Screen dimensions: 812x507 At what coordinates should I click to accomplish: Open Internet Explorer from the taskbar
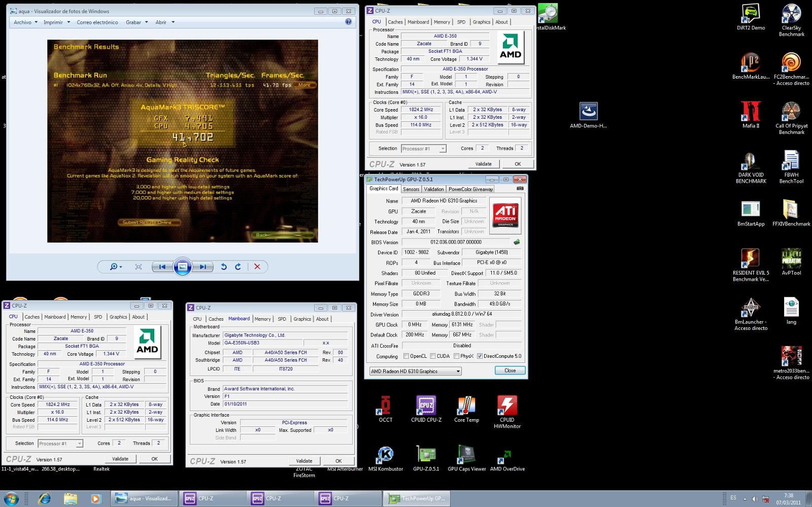pyautogui.click(x=45, y=498)
